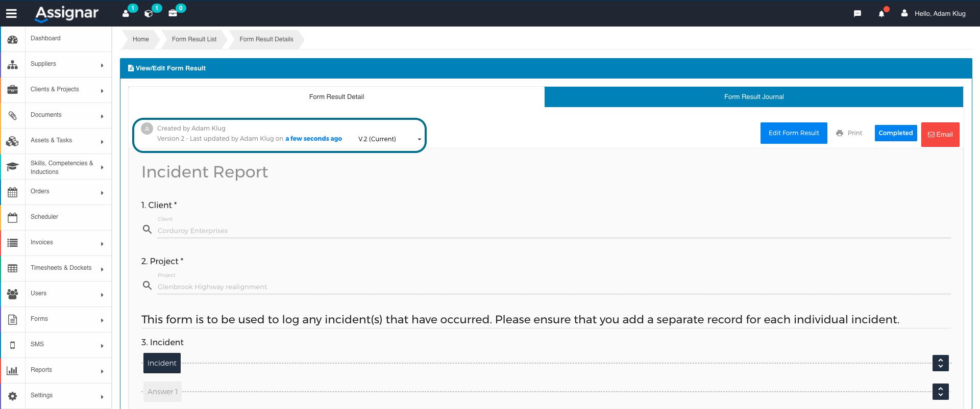The image size is (980, 409).
Task: Toggle the Incident row collapse arrows
Action: point(941,363)
